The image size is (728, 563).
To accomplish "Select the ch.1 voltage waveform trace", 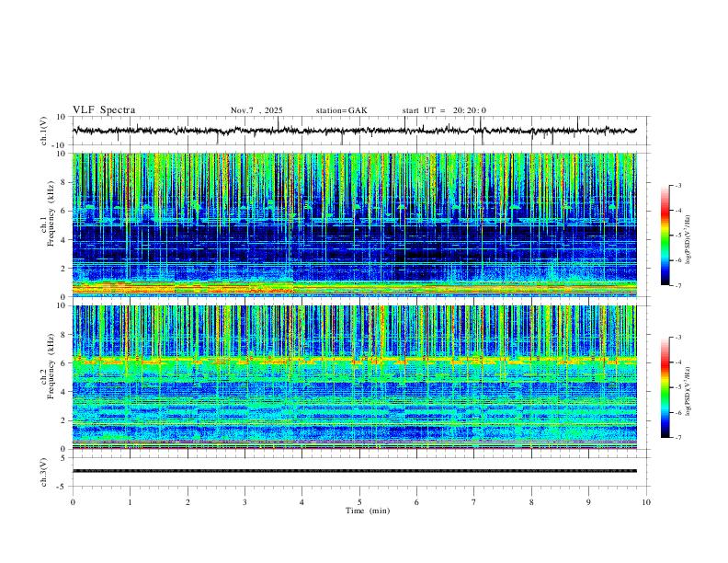I will (354, 131).
